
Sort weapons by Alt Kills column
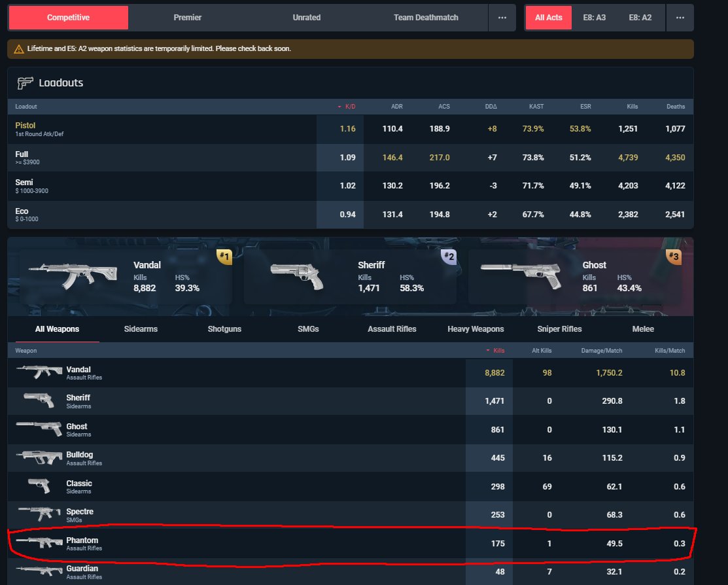[542, 350]
